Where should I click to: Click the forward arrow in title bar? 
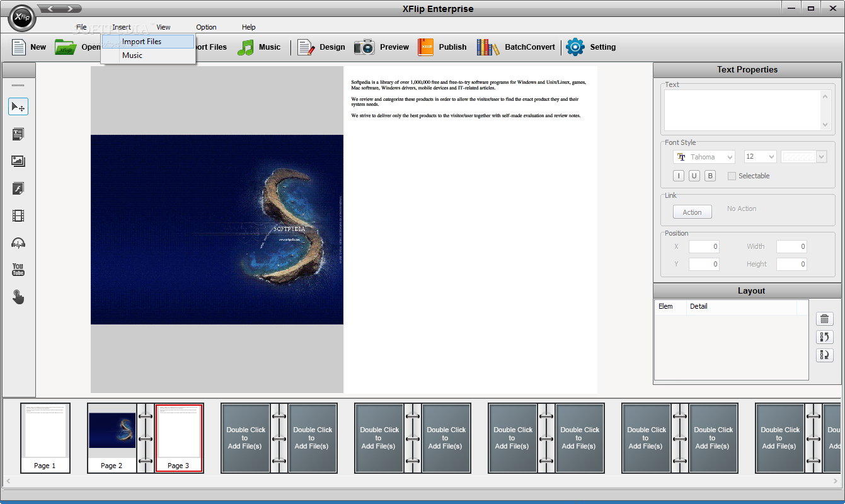[71, 9]
